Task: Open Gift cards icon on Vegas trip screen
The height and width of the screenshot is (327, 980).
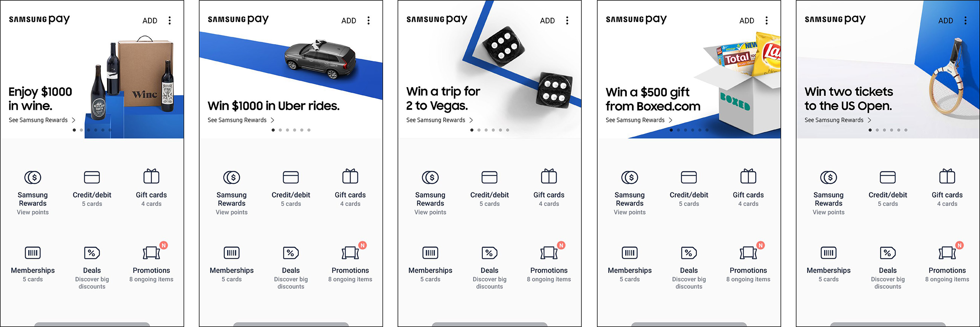Action: [548, 176]
